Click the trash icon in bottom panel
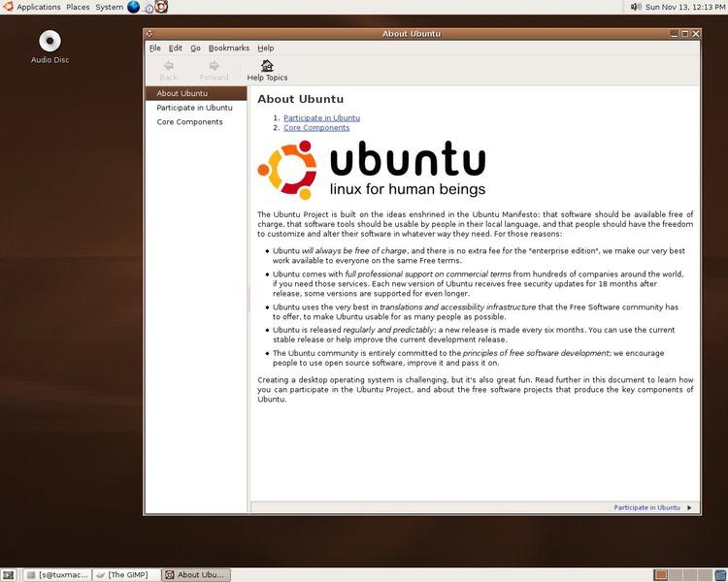 point(721,575)
